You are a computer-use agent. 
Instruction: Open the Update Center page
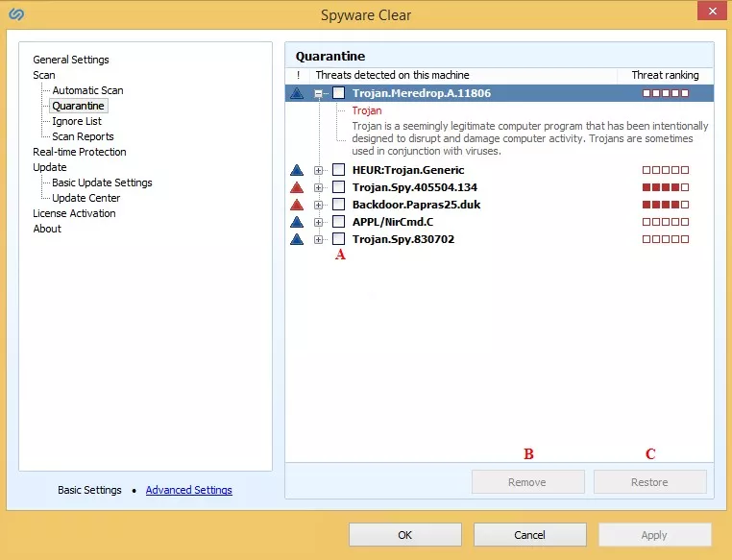click(x=86, y=198)
